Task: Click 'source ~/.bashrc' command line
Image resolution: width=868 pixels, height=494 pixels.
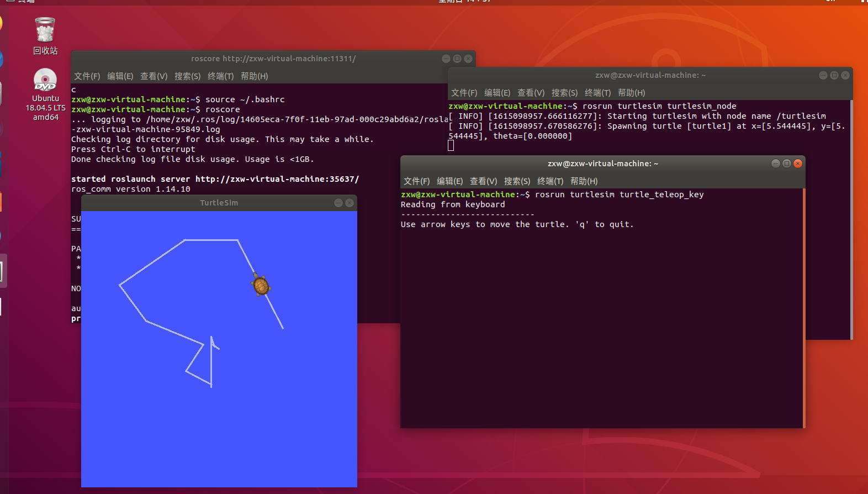Action: point(245,99)
